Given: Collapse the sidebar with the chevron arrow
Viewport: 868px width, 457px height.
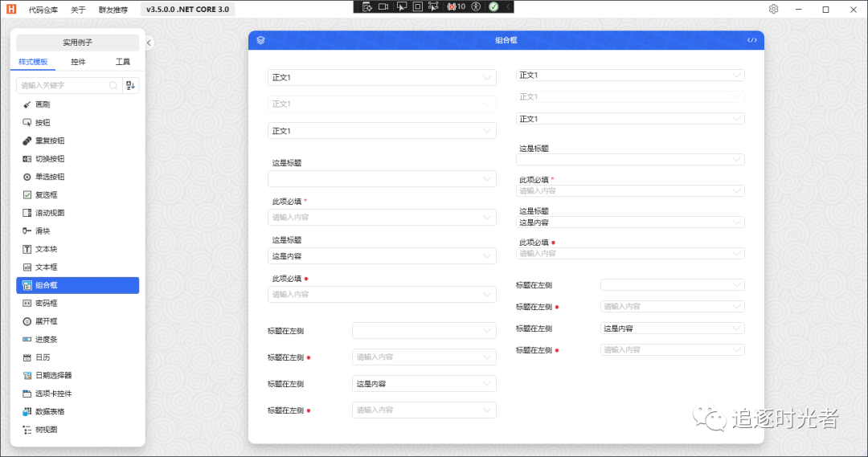Looking at the screenshot, I should (149, 43).
